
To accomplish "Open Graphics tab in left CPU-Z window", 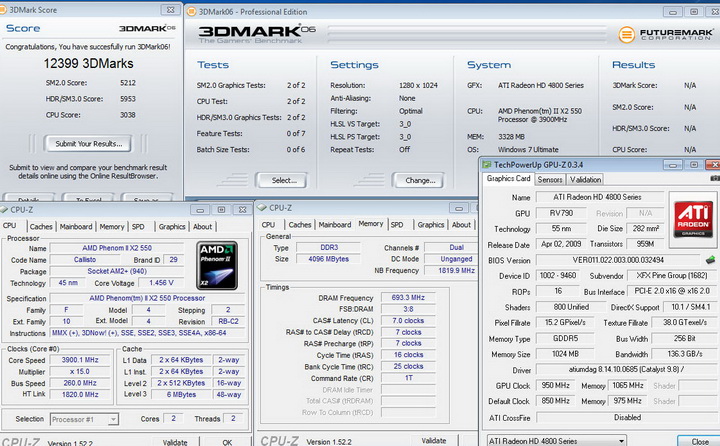I will click(x=172, y=226).
